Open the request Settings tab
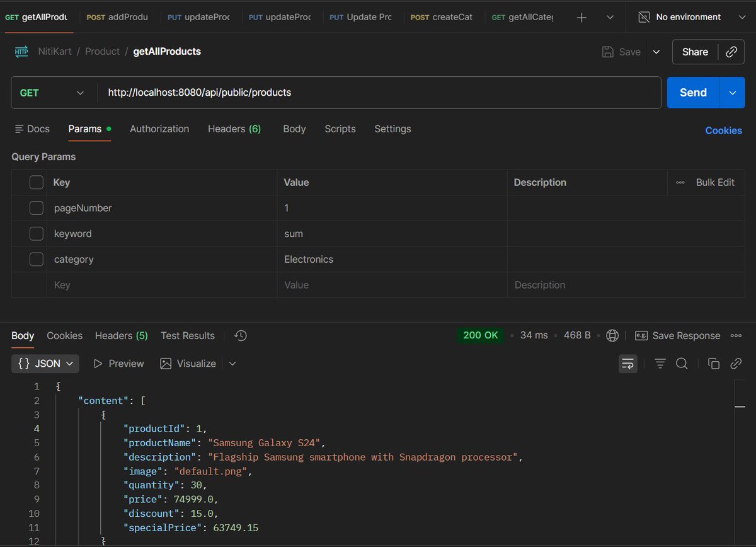 pyautogui.click(x=392, y=129)
